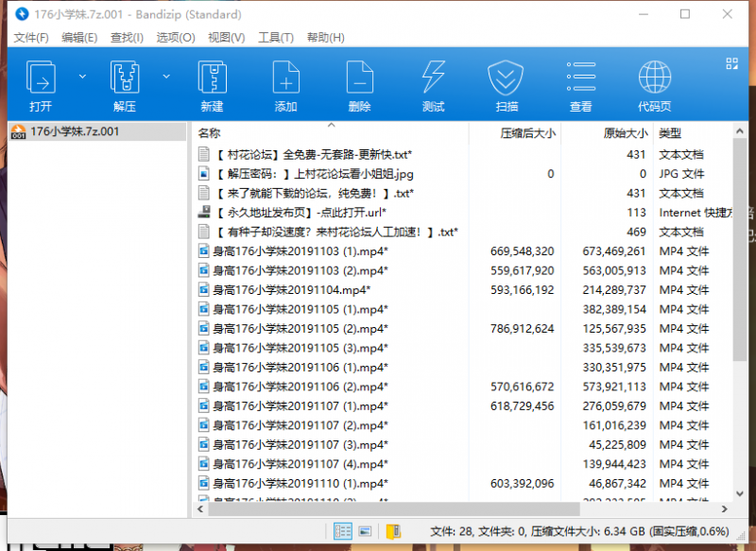
Task: Open the 文件(F) menu
Action: point(30,38)
